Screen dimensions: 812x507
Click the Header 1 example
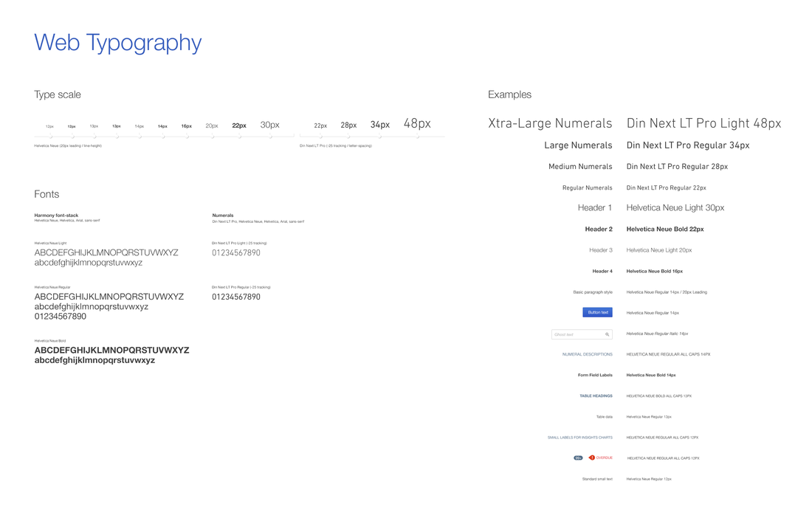(x=595, y=207)
